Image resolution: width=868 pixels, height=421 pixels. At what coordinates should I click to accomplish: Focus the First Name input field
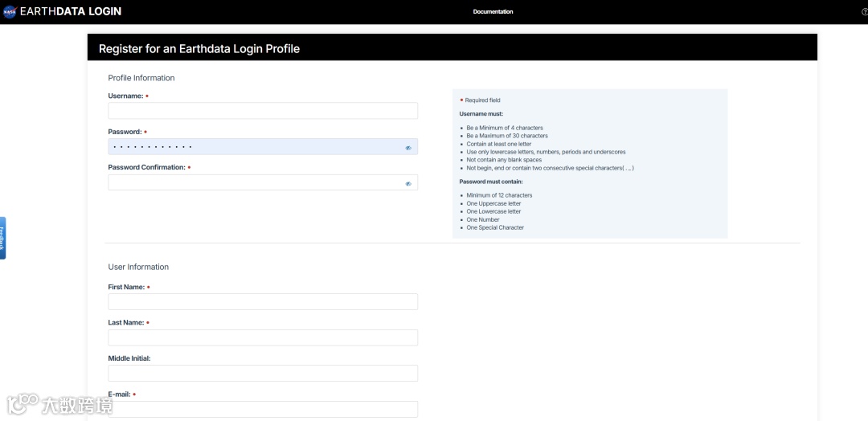coord(263,301)
